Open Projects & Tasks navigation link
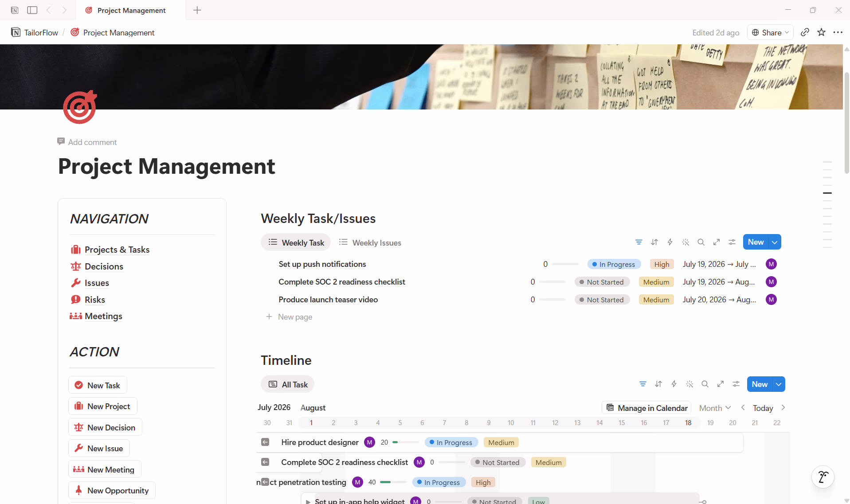The height and width of the screenshot is (504, 850). [x=117, y=250]
